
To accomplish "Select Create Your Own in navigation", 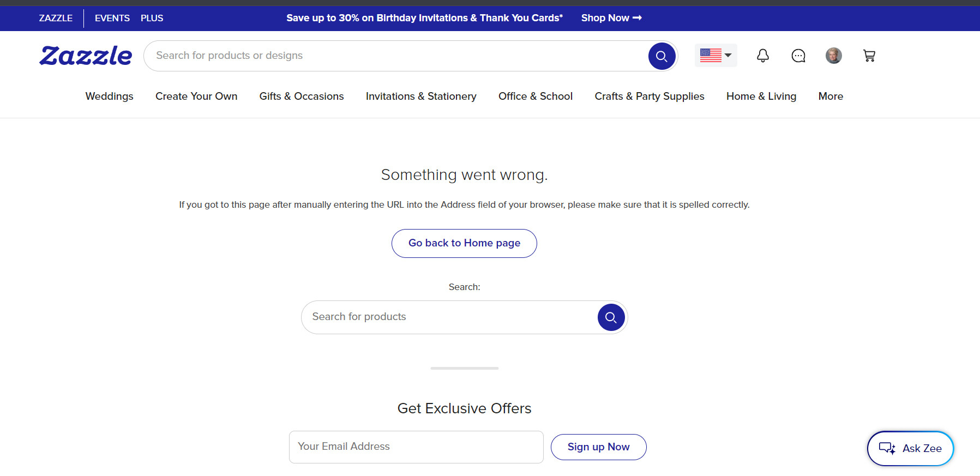I will [x=196, y=96].
